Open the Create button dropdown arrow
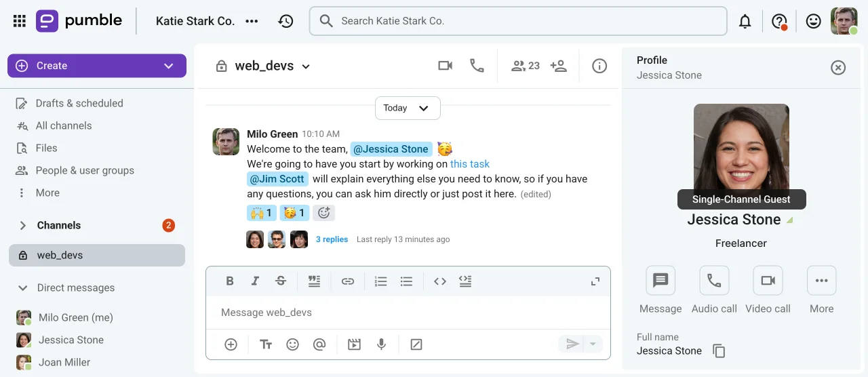The height and width of the screenshot is (377, 868). click(x=169, y=66)
